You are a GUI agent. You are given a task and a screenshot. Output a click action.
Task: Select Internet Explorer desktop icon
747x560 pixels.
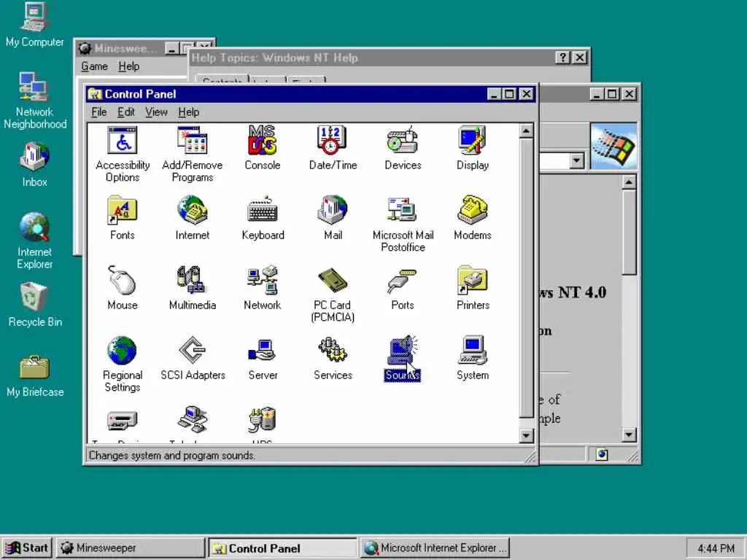click(34, 241)
